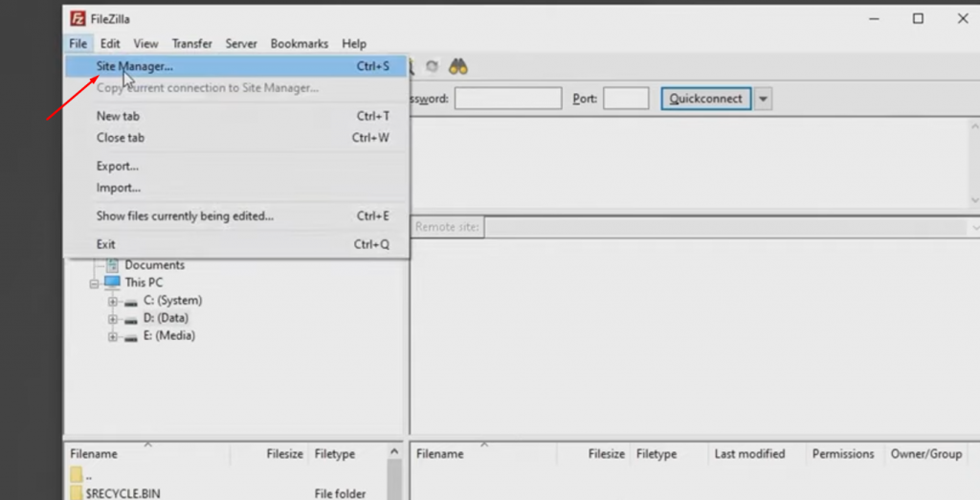Viewport: 980px width, 500px height.
Task: Click the This PC computer icon
Action: (x=113, y=283)
